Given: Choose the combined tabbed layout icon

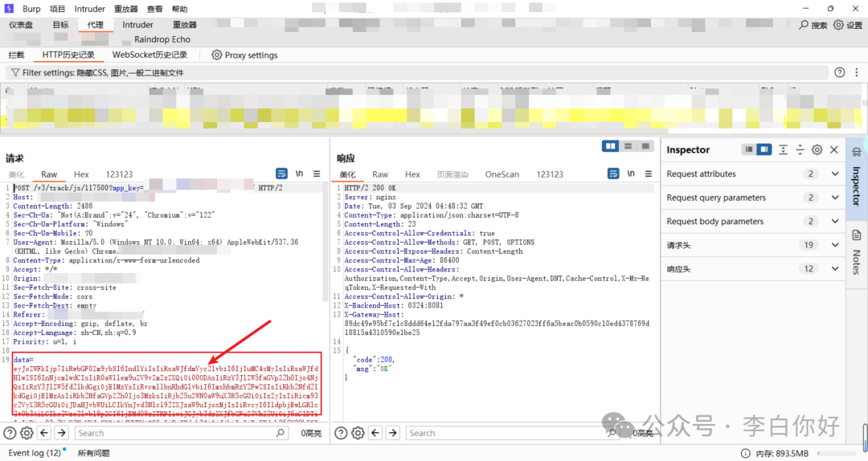Looking at the screenshot, I should pos(645,146).
